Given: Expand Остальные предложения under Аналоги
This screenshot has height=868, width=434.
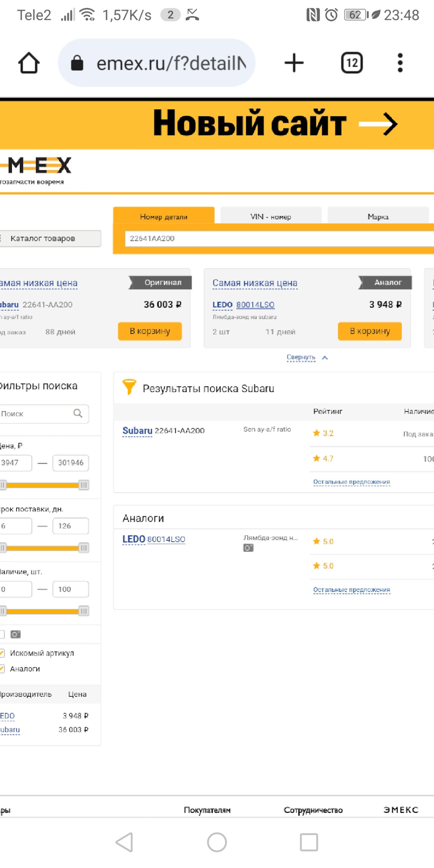Looking at the screenshot, I should (x=351, y=590).
